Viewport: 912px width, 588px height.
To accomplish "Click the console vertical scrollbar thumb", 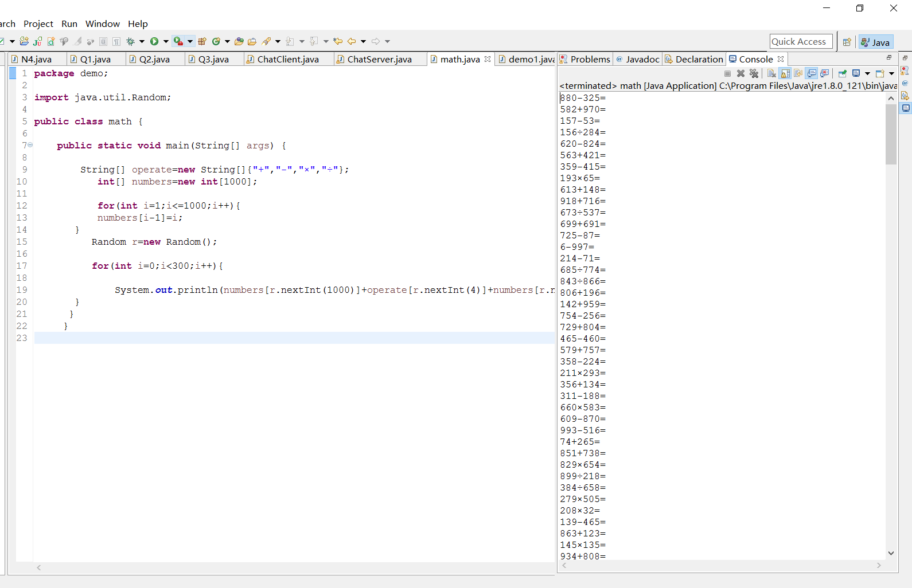I will tap(890, 134).
